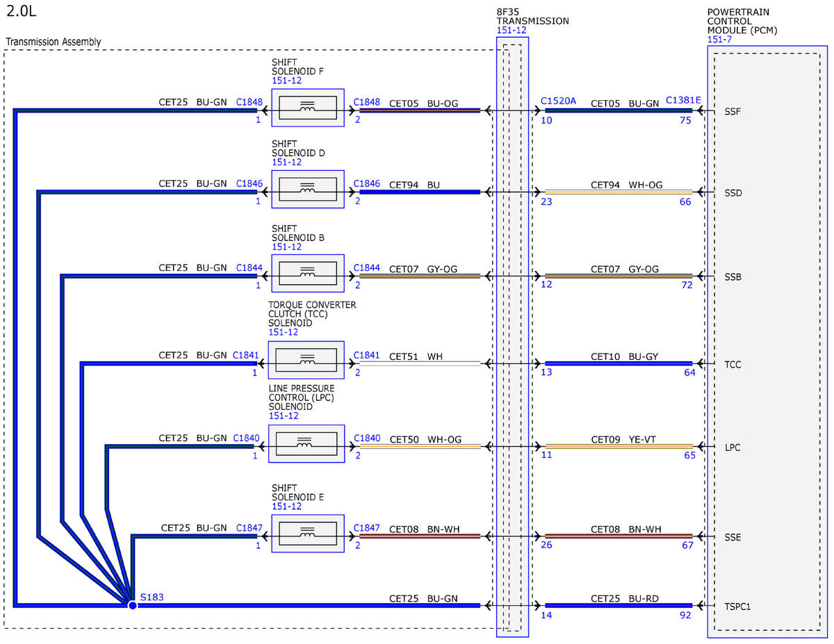Image resolution: width=834 pixels, height=644 pixels.
Task: Select the Shift Solenoid D coil symbol
Action: [x=308, y=189]
